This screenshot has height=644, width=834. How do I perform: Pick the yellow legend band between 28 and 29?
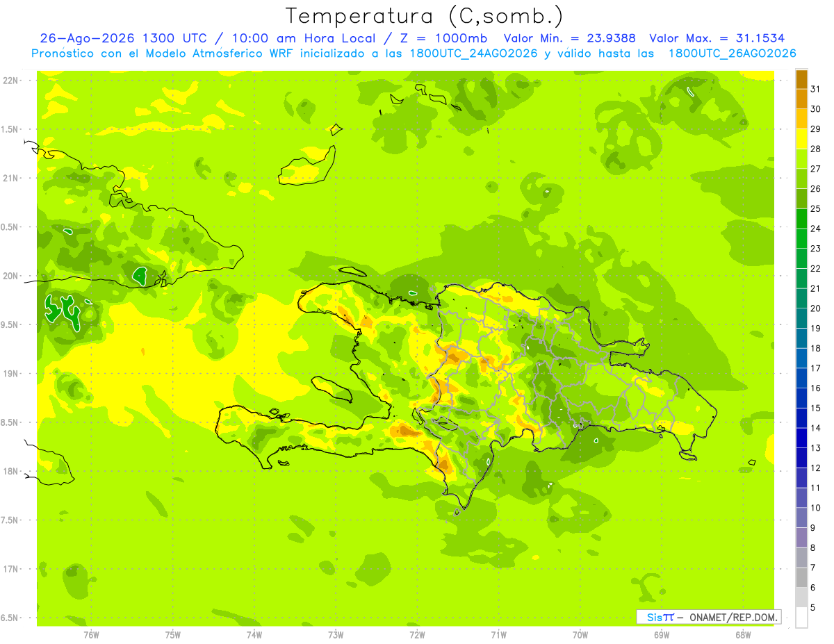coord(801,139)
